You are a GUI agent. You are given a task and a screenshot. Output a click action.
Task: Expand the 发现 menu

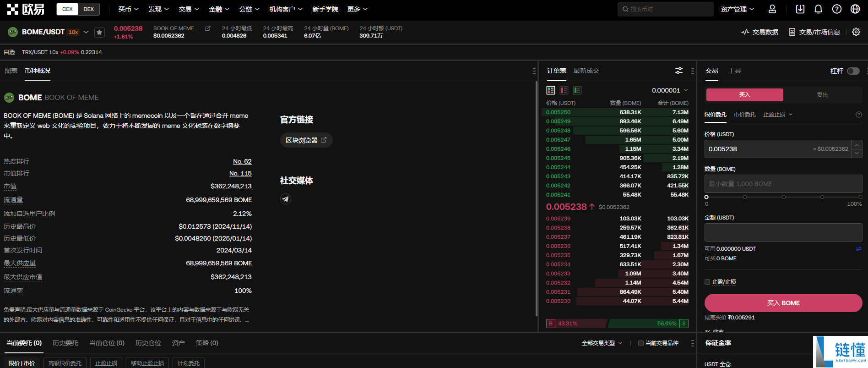[158, 9]
